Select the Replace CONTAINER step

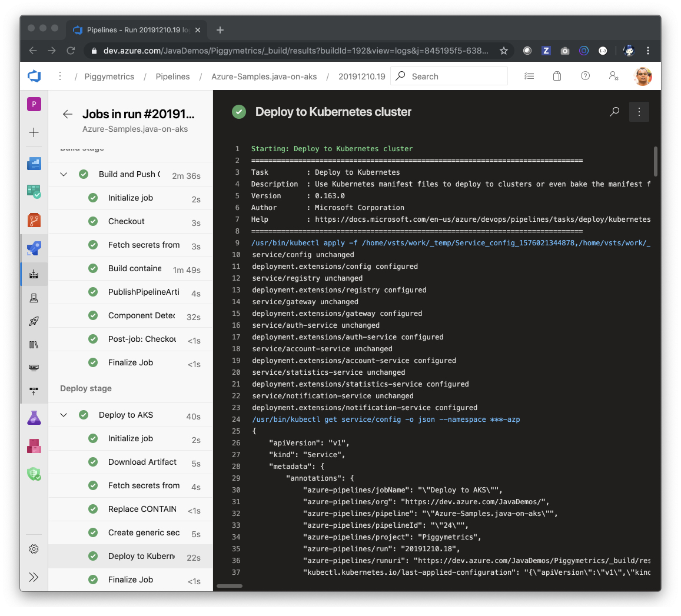130,510
